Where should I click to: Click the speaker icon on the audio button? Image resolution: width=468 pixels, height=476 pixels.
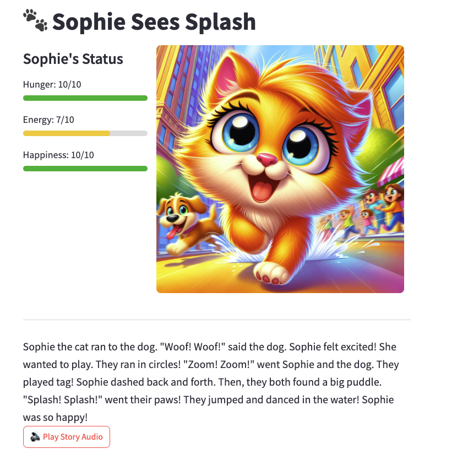(35, 437)
